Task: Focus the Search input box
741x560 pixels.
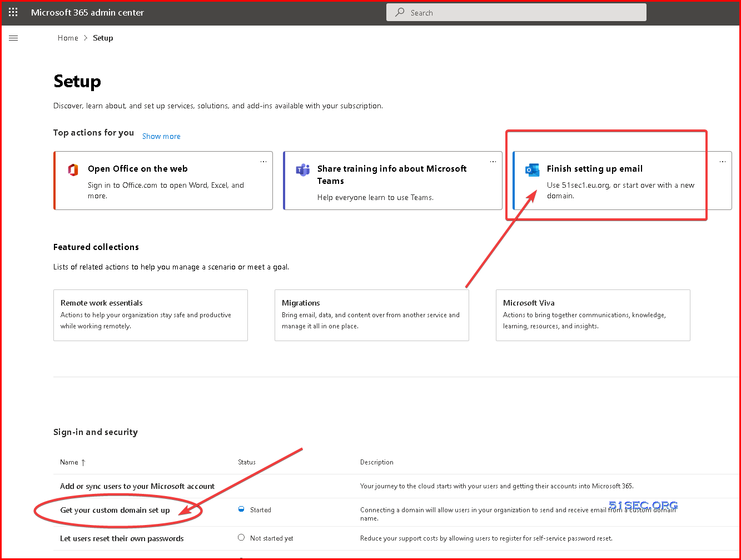Action: 516,12
